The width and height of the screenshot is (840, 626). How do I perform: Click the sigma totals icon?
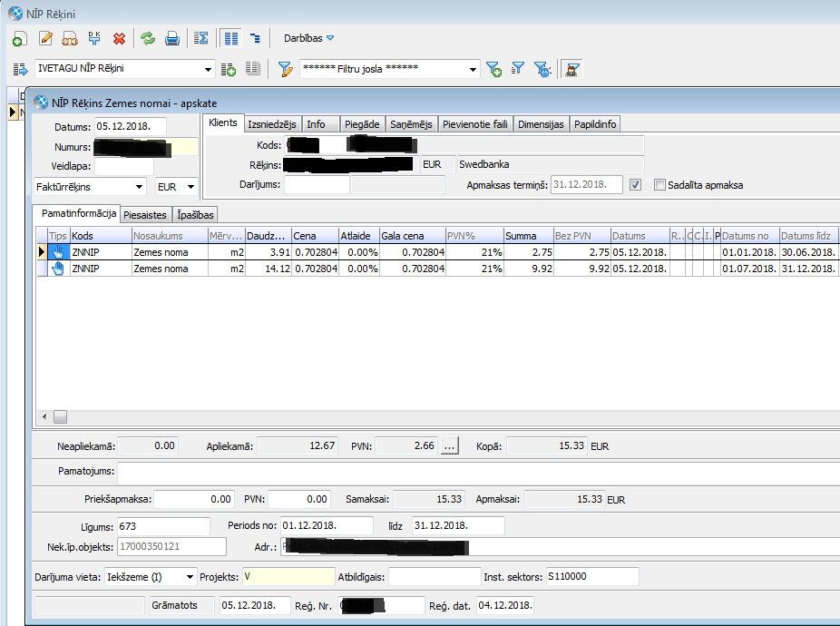coord(200,38)
